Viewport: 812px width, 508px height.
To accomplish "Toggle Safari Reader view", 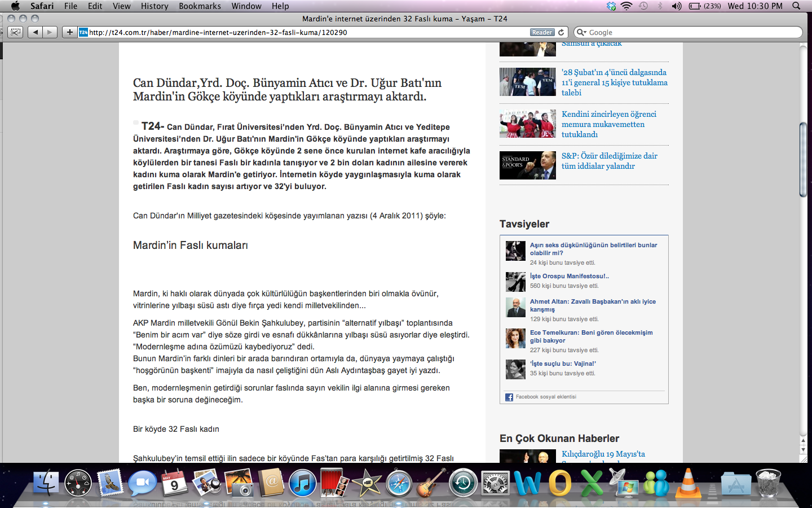I will [542, 32].
